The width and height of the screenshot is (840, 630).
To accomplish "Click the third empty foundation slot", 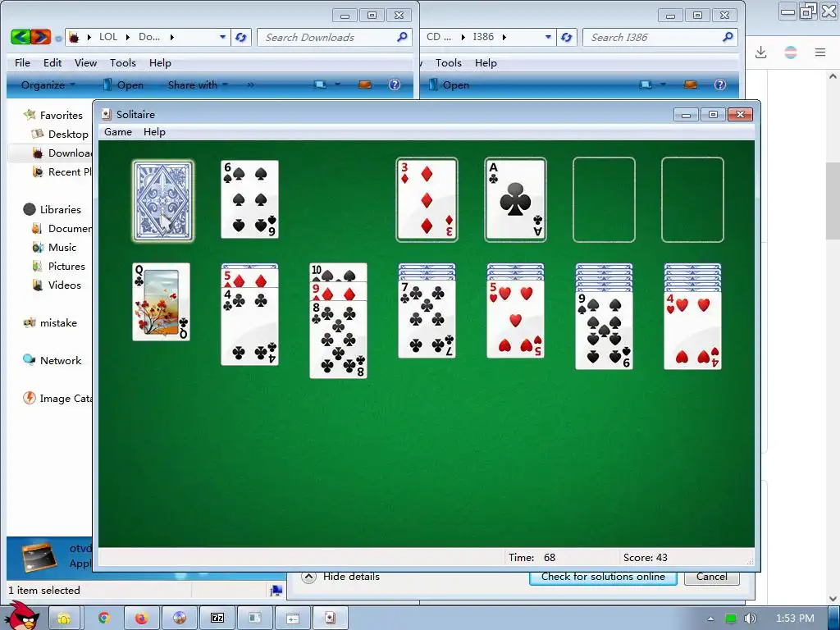I will 605,199.
